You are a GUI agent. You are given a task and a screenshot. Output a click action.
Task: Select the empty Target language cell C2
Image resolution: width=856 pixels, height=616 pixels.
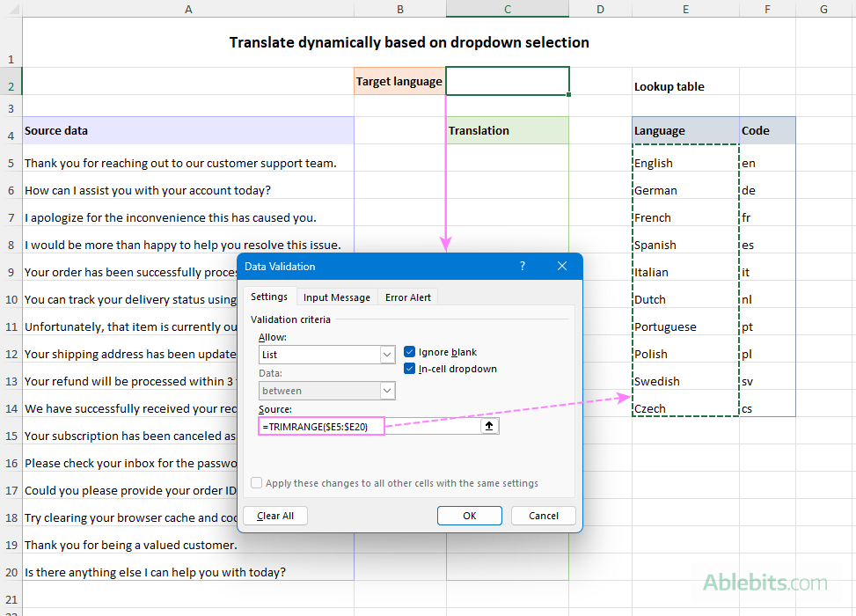(507, 81)
